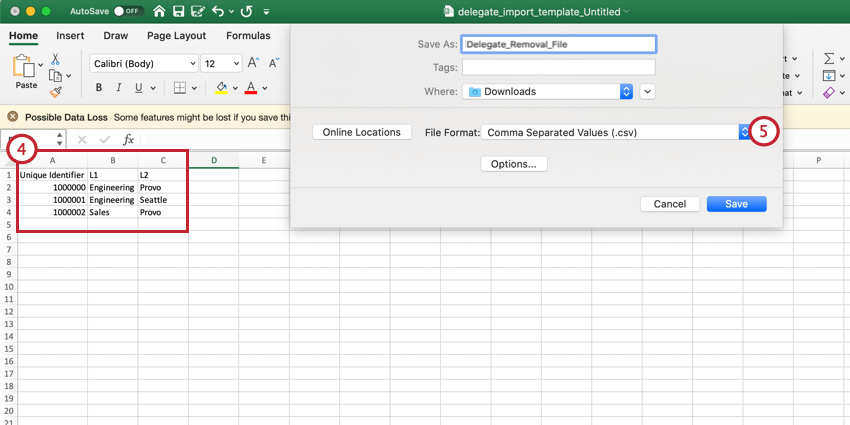
Task: Click the yellow fill color swatch
Action: coord(222,88)
